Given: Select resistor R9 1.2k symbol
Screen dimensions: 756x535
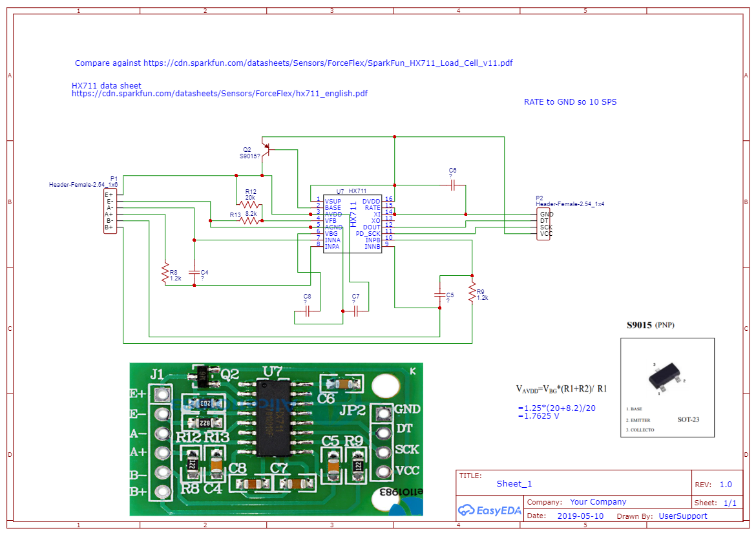Looking at the screenshot, I should point(472,292).
